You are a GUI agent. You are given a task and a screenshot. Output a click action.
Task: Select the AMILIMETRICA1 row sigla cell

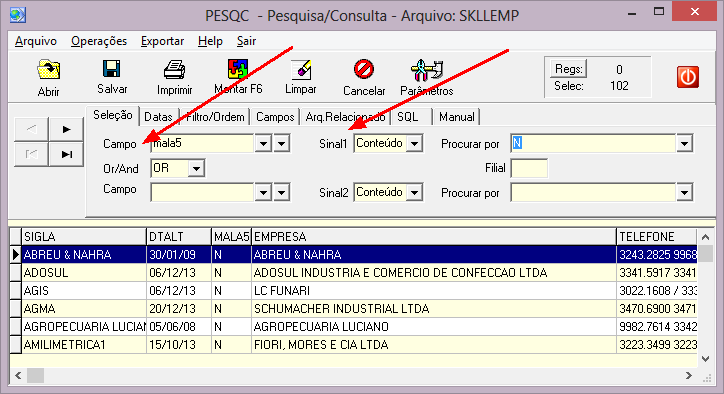pyautogui.click(x=84, y=345)
